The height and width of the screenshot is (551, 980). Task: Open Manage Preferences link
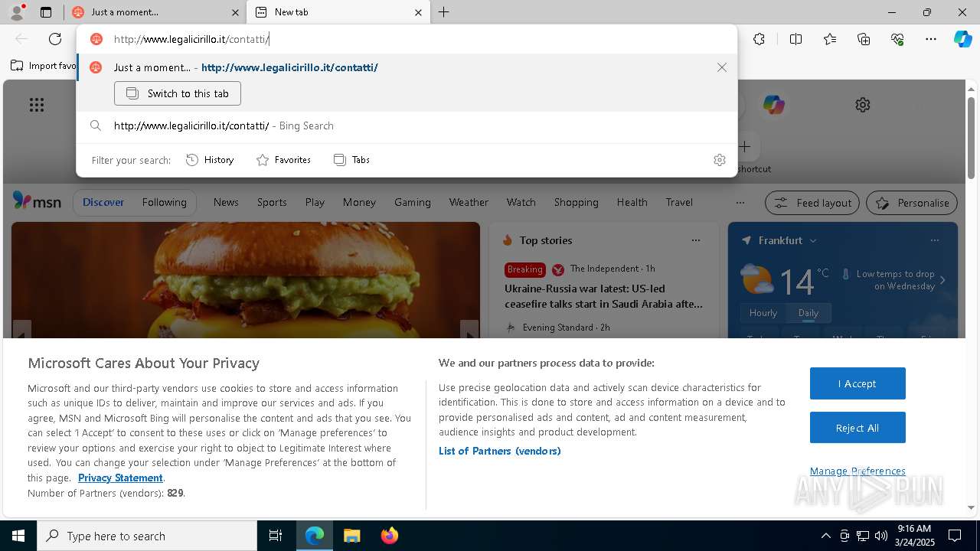(x=857, y=471)
